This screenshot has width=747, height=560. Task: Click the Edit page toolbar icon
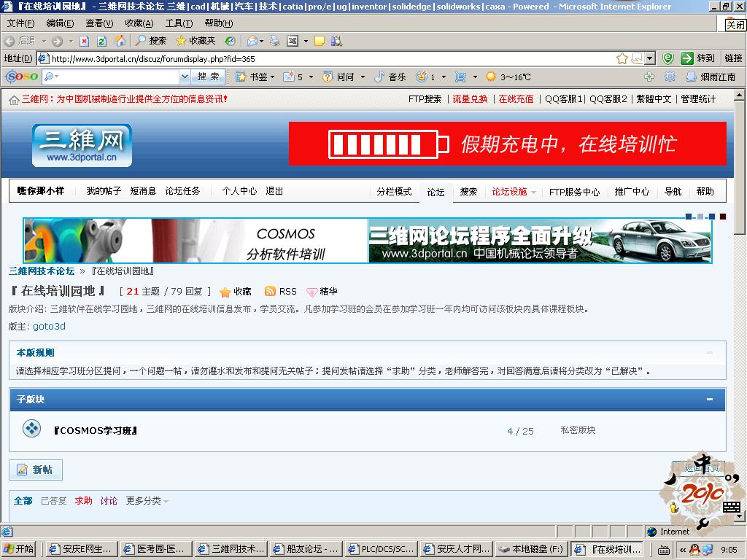293,41
